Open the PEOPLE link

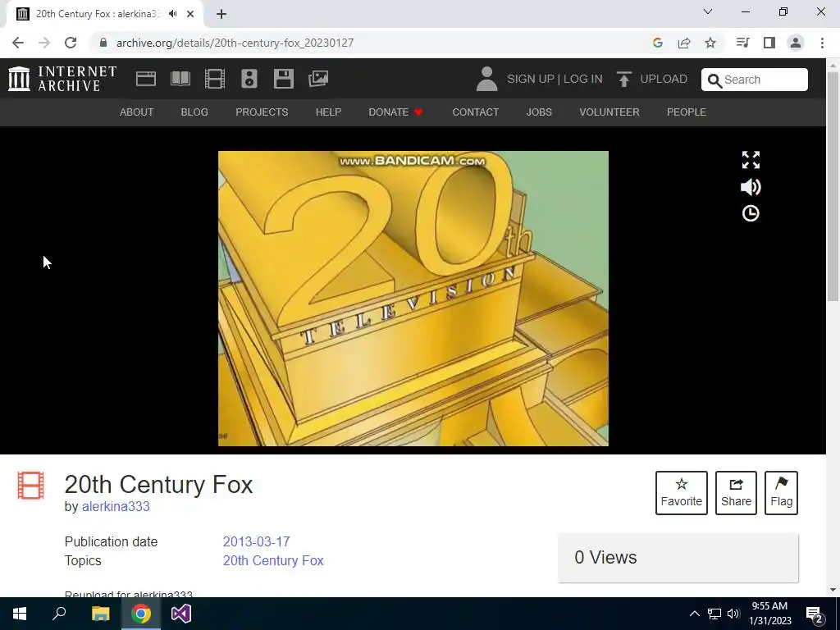pyautogui.click(x=687, y=112)
